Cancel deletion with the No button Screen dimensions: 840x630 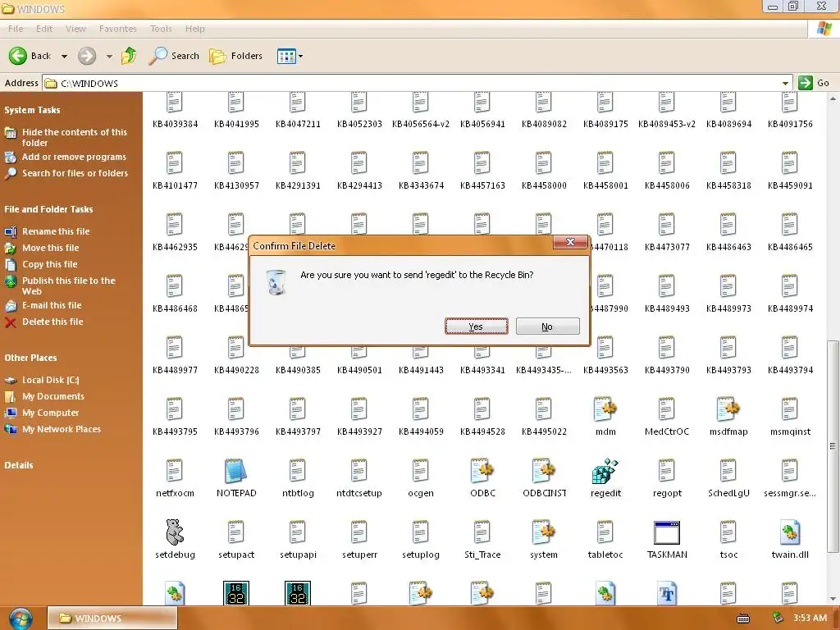(x=547, y=326)
